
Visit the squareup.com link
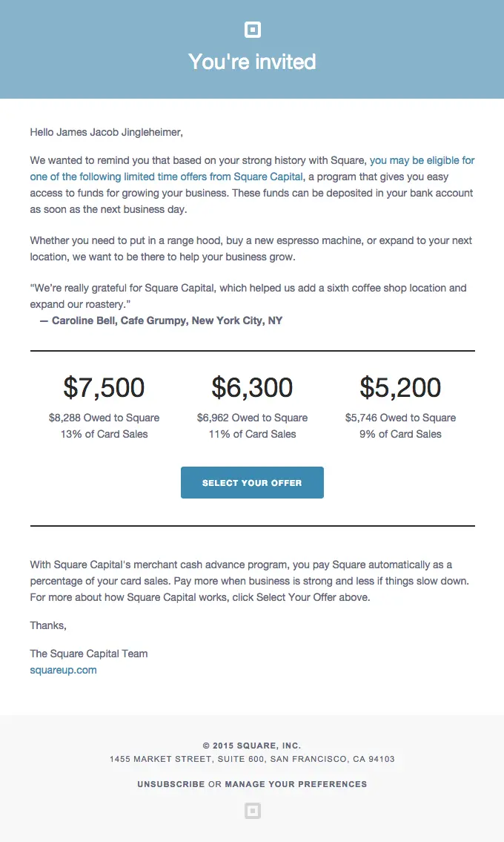(x=63, y=669)
